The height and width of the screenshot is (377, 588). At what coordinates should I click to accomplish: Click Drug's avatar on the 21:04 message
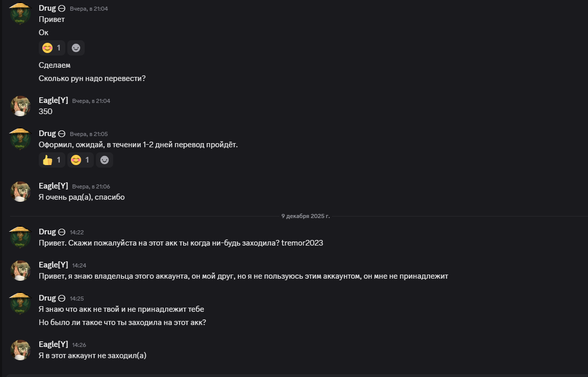tap(21, 14)
